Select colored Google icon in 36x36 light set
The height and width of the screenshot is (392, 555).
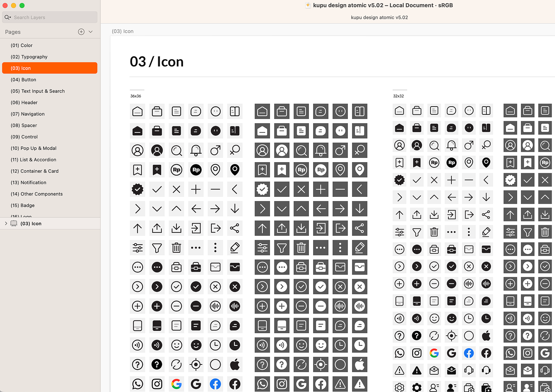177,384
